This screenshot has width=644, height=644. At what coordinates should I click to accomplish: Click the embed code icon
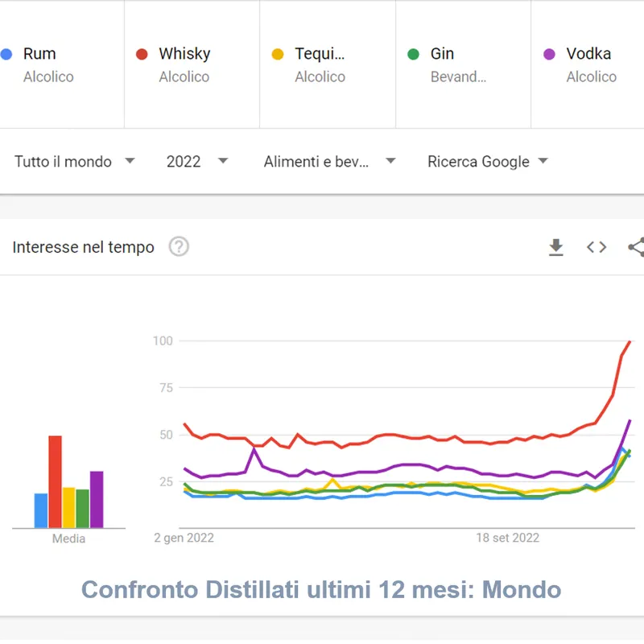pos(597,248)
